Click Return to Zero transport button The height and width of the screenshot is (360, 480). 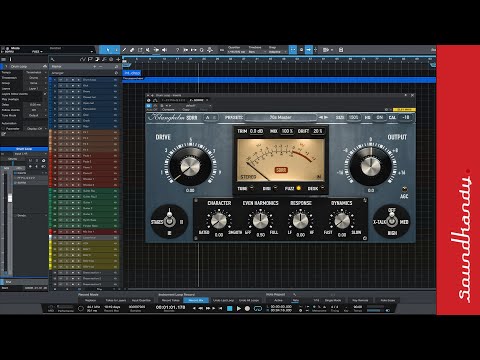tap(220, 309)
